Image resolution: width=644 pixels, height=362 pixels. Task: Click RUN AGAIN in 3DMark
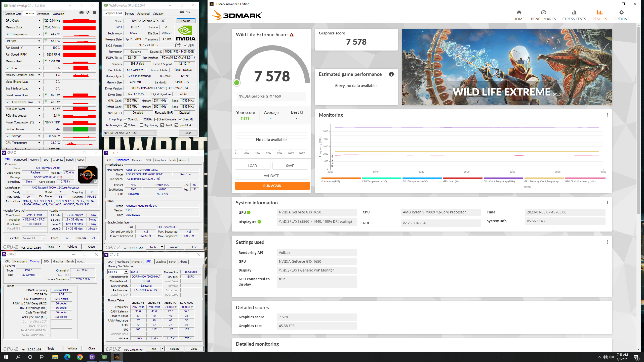pos(272,186)
